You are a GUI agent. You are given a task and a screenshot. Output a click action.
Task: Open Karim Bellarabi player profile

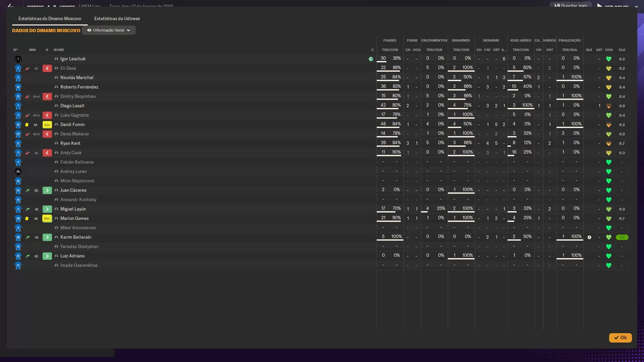pos(76,237)
